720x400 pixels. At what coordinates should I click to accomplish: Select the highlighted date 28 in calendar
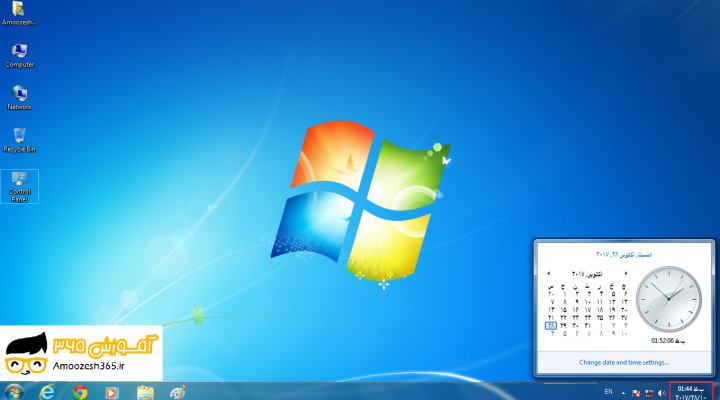[551, 326]
